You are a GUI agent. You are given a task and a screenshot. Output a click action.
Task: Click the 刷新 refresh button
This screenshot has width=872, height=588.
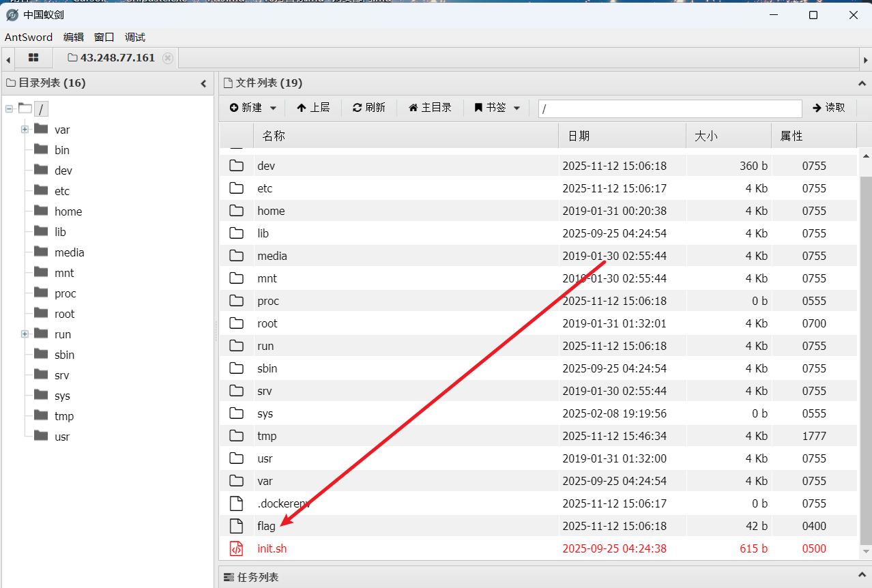click(x=369, y=108)
